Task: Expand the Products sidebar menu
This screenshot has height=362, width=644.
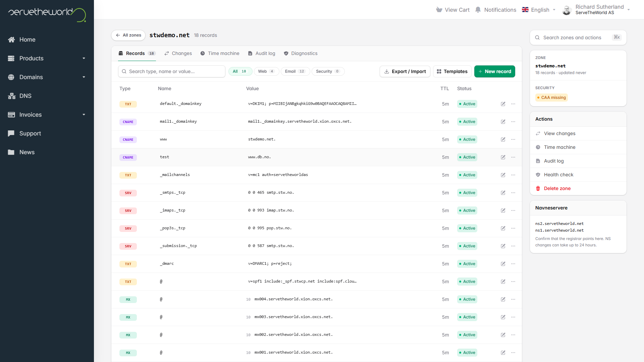Action: (47, 58)
